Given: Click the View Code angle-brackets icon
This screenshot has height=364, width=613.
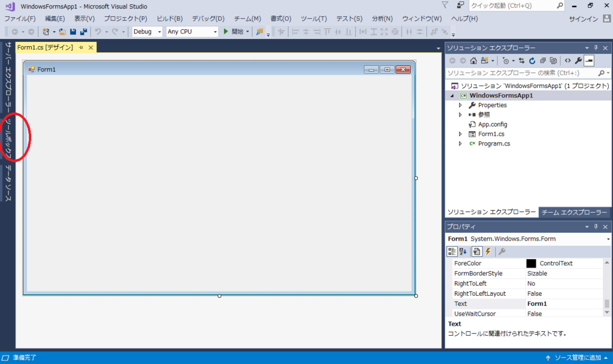Looking at the screenshot, I should point(568,60).
